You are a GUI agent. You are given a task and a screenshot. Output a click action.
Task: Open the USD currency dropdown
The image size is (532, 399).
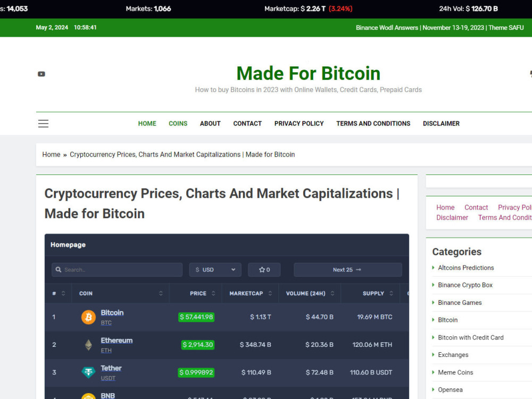point(215,270)
